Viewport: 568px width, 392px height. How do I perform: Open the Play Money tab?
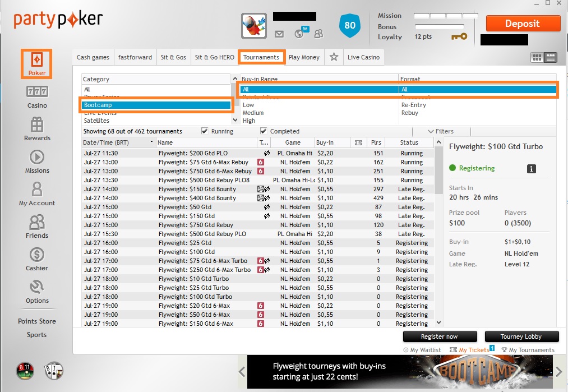[304, 57]
